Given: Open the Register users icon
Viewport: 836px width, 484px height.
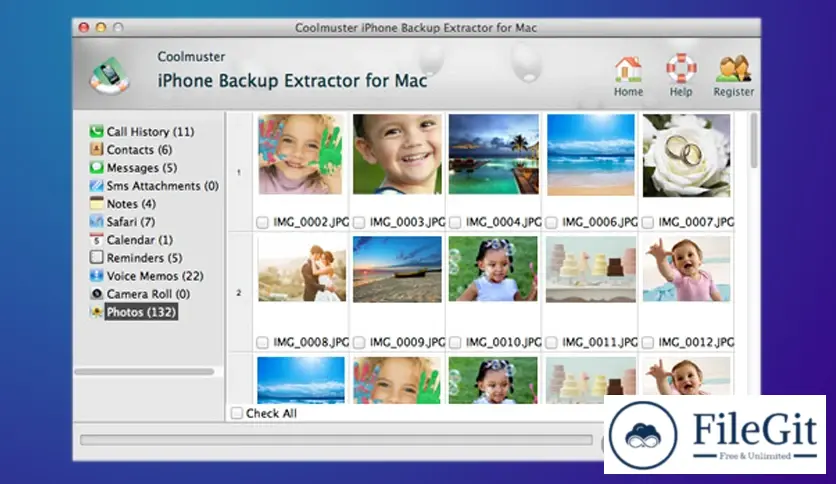Looking at the screenshot, I should (x=734, y=69).
